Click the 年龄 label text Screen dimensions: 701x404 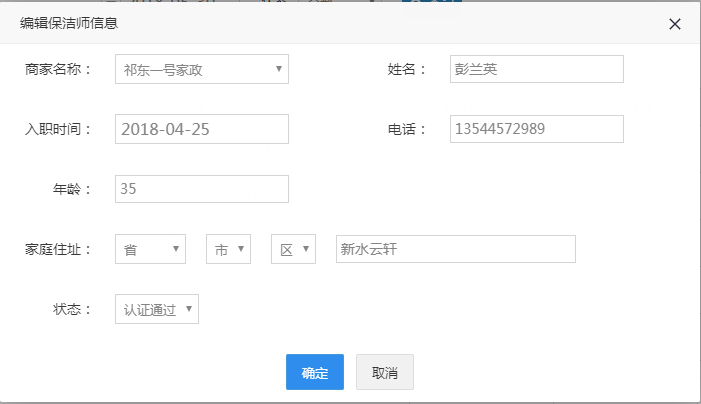point(72,189)
